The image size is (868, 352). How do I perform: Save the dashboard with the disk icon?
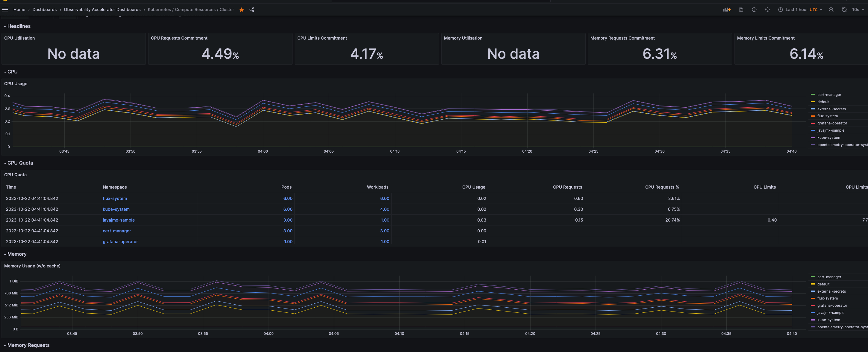tap(741, 10)
